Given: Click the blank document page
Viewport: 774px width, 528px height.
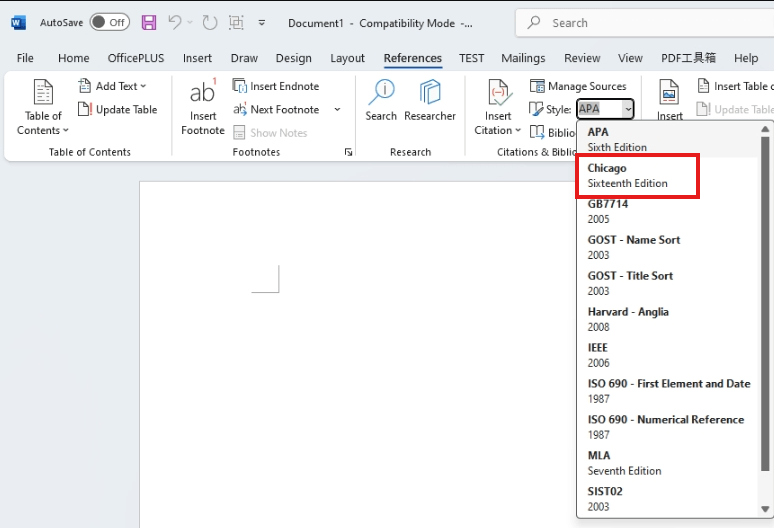Looking at the screenshot, I should tap(357, 355).
